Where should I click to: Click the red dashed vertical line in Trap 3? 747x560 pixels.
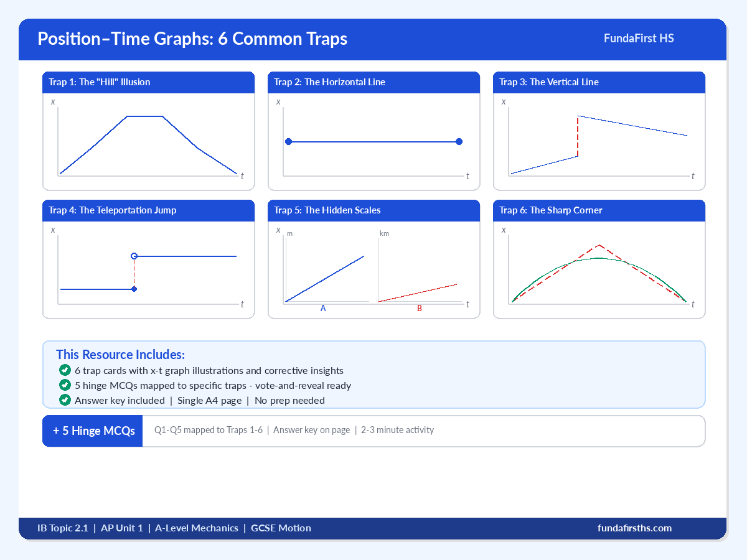tap(578, 136)
